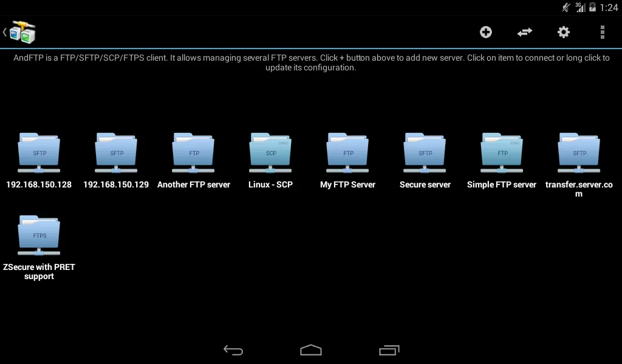Open Another FTP server connection
This screenshot has height=364, width=622.
click(x=193, y=152)
